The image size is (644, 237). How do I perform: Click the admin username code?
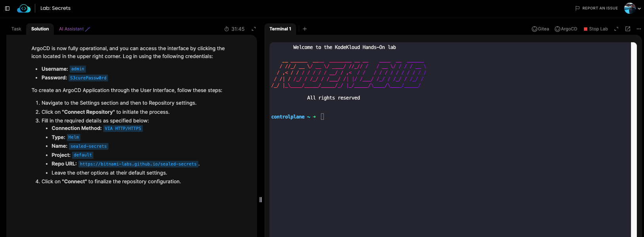click(x=78, y=69)
